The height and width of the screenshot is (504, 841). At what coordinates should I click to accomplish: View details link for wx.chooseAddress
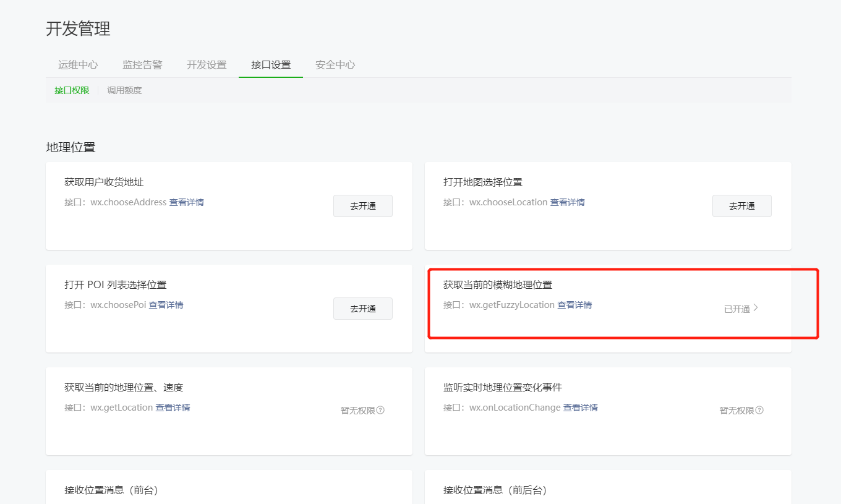click(187, 202)
